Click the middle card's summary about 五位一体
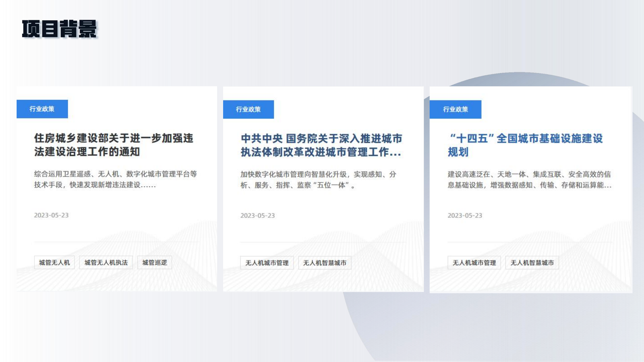Image resolution: width=644 pixels, height=362 pixels. coord(318,179)
